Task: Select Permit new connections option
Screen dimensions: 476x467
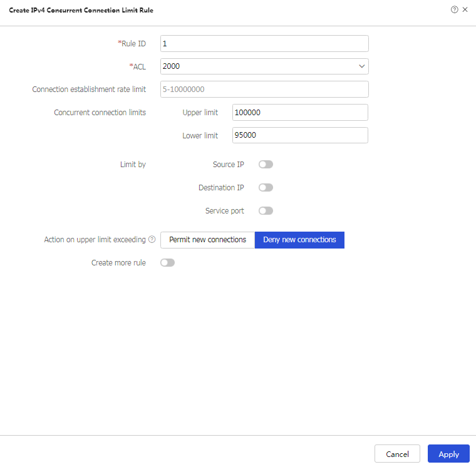Action: [208, 240]
